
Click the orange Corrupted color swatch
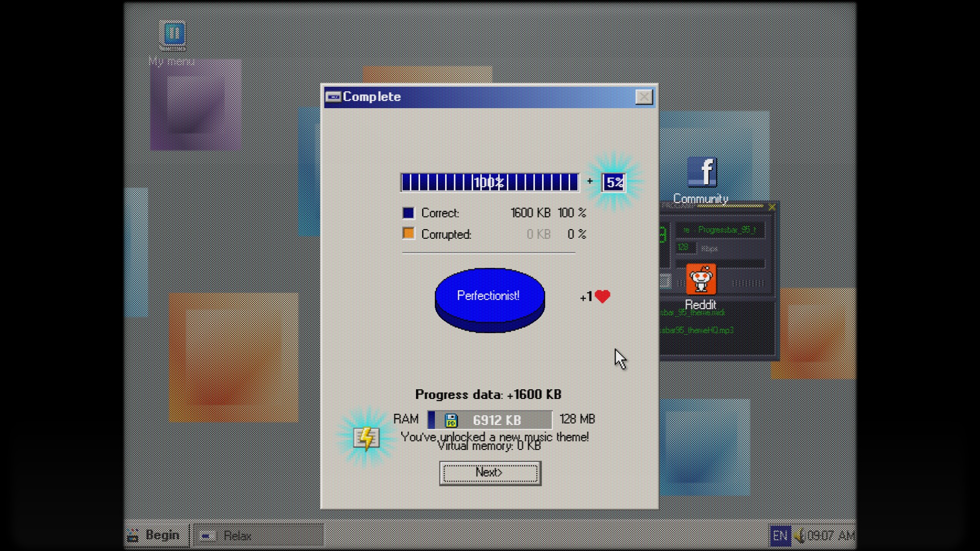coord(408,234)
